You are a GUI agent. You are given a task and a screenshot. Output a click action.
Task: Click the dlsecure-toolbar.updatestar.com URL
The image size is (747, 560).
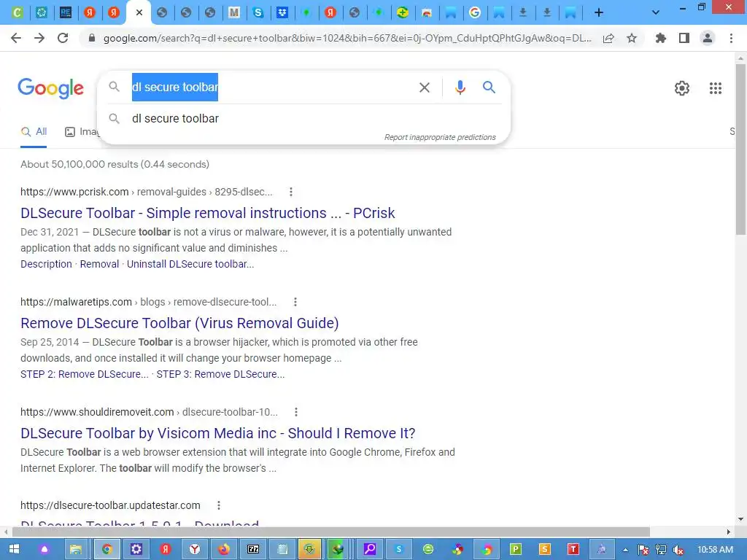click(x=111, y=505)
